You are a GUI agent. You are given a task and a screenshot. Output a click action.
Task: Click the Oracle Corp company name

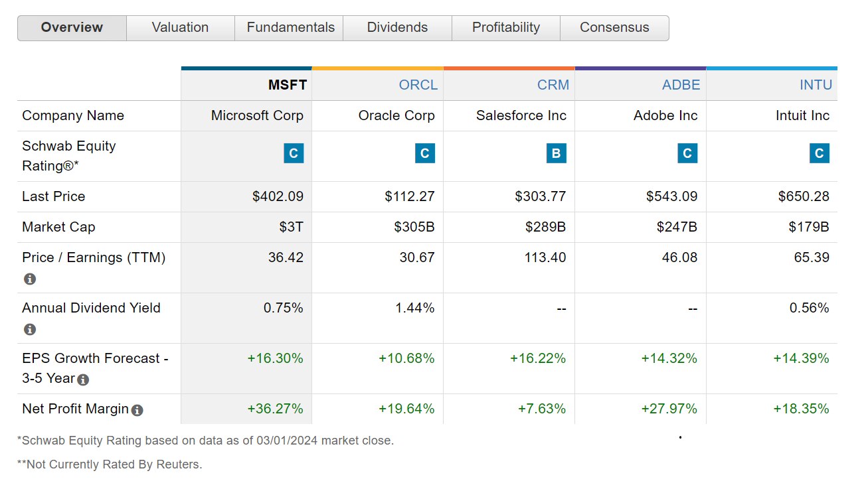click(x=396, y=115)
